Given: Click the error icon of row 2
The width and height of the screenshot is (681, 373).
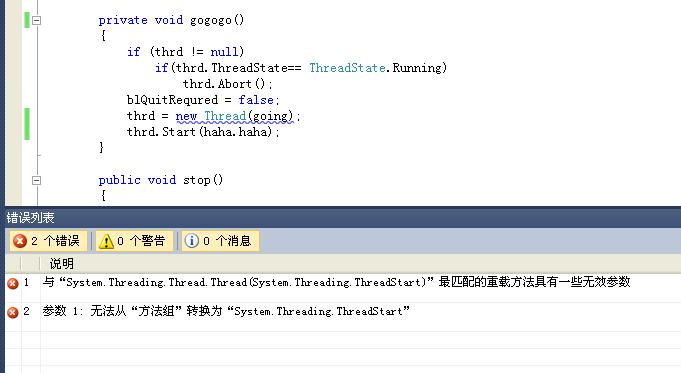Looking at the screenshot, I should coord(13,312).
